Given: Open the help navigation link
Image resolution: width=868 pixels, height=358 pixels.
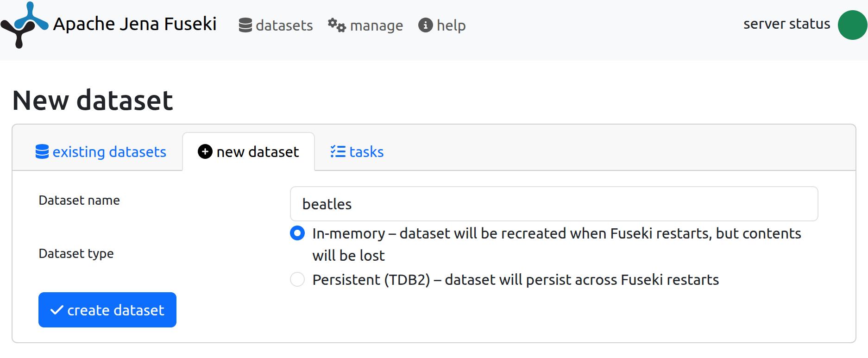Looking at the screenshot, I should click(451, 25).
